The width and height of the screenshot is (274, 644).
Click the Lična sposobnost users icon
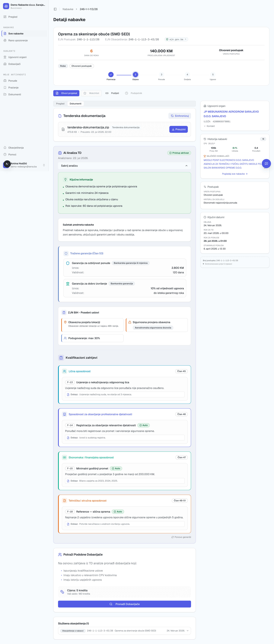[x=65, y=371]
